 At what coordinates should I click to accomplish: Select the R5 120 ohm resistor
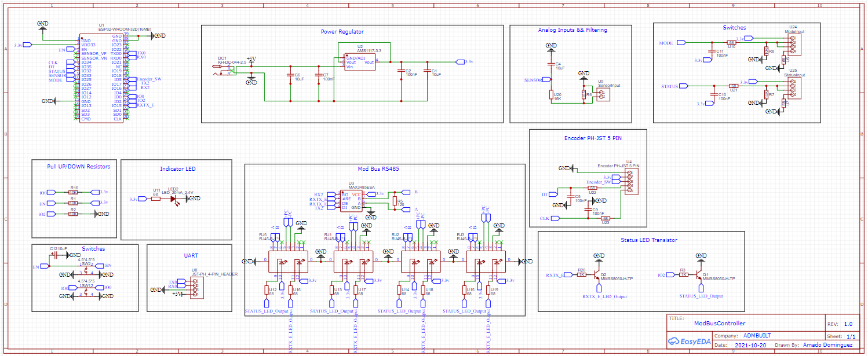[x=394, y=202]
